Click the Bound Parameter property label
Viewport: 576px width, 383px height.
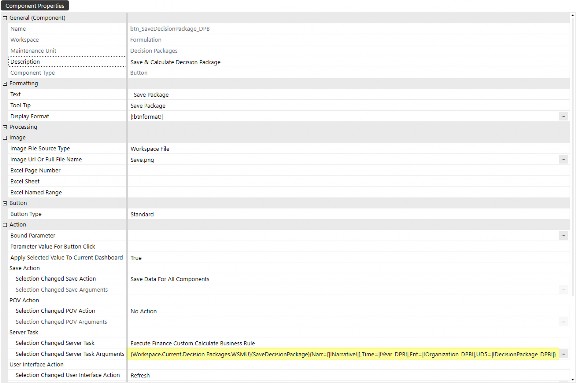[x=33, y=235]
